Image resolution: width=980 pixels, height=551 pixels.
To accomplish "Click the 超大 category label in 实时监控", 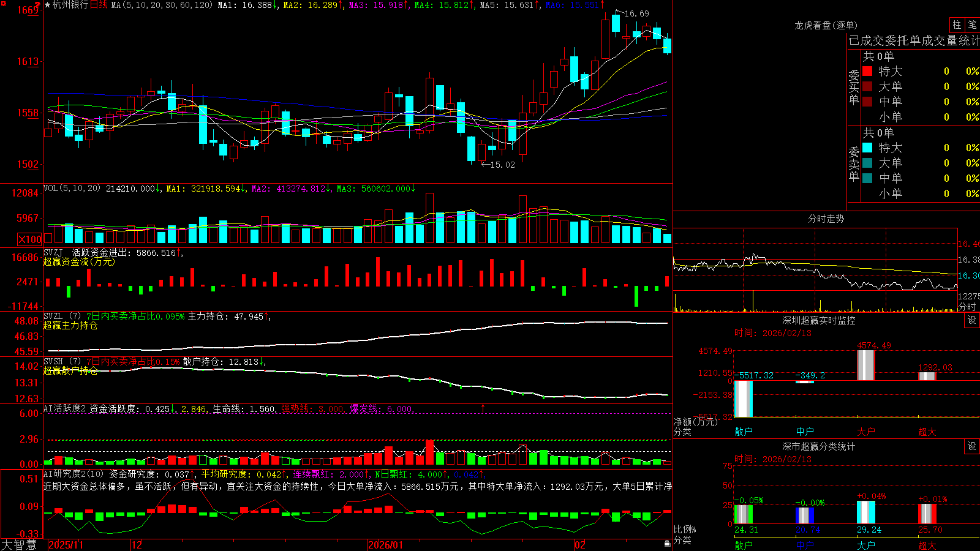I will 927,432.
